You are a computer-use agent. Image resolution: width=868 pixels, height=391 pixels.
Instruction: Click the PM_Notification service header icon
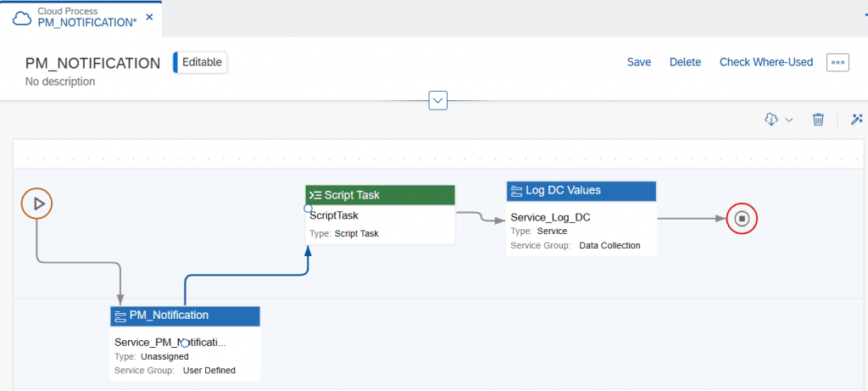(120, 316)
